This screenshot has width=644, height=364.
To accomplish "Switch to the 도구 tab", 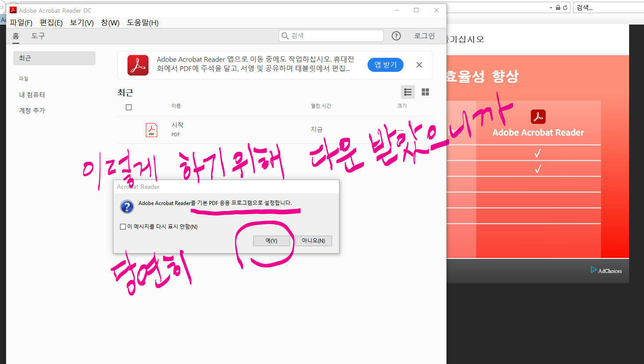I will pyautogui.click(x=38, y=36).
